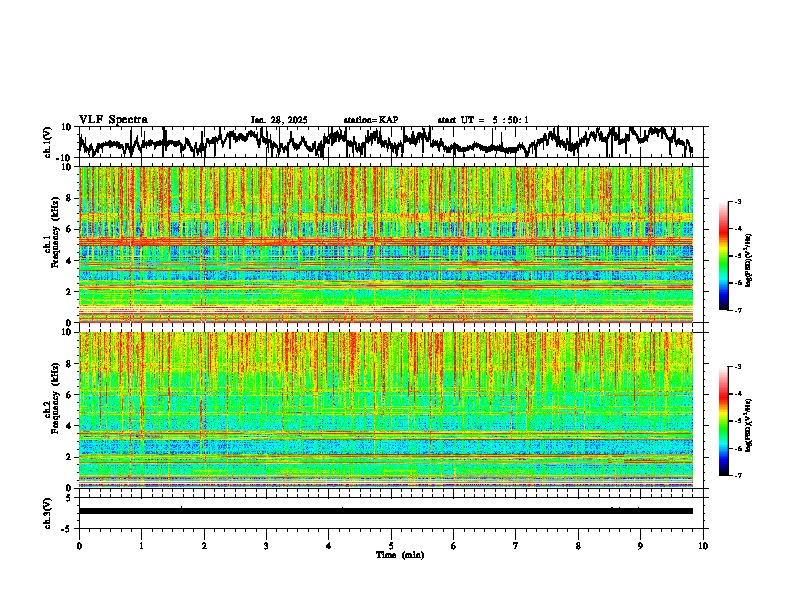Click the 'ch.1(V)' axis label

[x=48, y=142]
